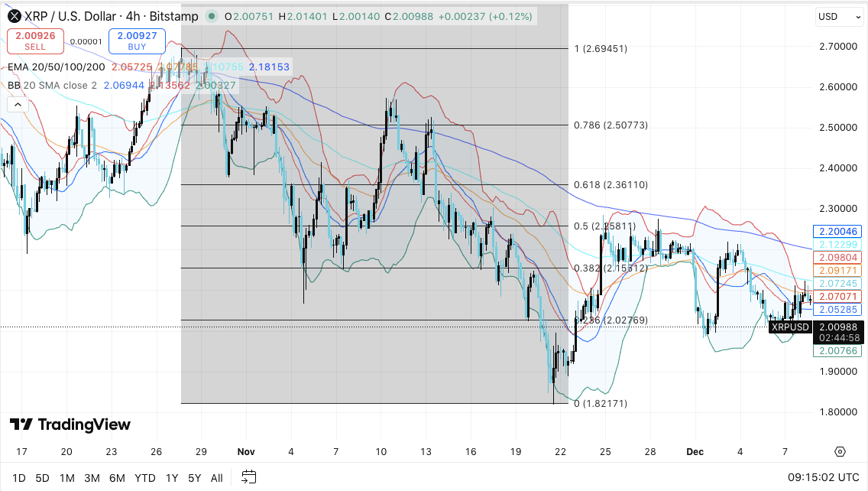Click the Fib 0.786 (2.50773) label
The height and width of the screenshot is (491, 868).
(611, 125)
